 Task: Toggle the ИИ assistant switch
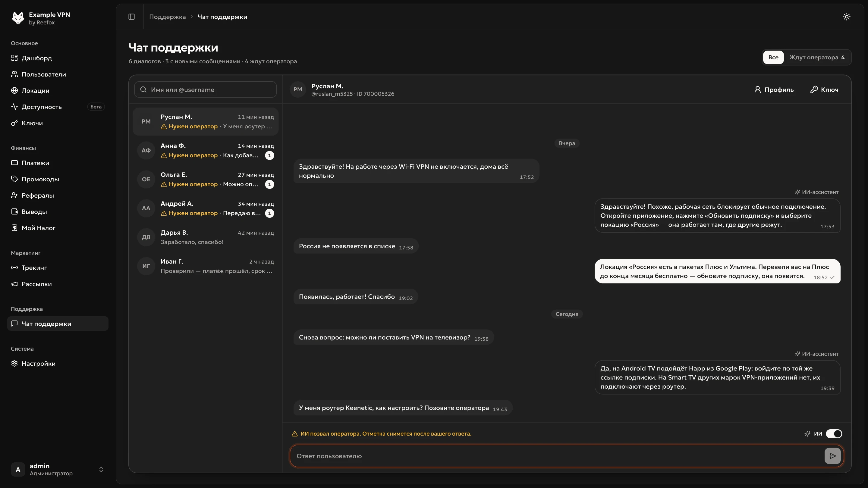click(834, 434)
